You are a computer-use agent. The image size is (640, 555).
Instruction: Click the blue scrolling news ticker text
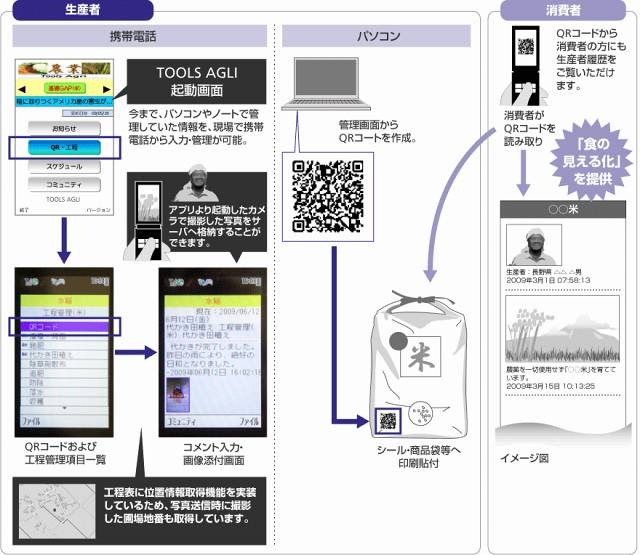[x=64, y=101]
